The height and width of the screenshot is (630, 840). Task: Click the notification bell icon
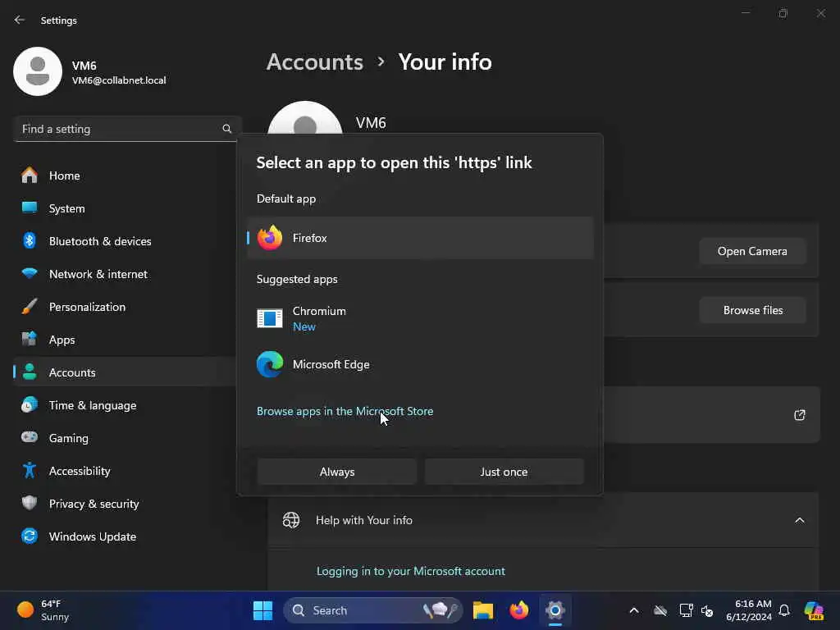tap(784, 610)
